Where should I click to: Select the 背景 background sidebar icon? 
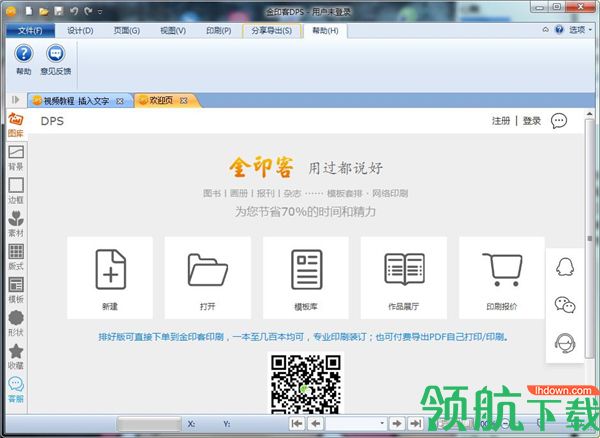(x=16, y=158)
